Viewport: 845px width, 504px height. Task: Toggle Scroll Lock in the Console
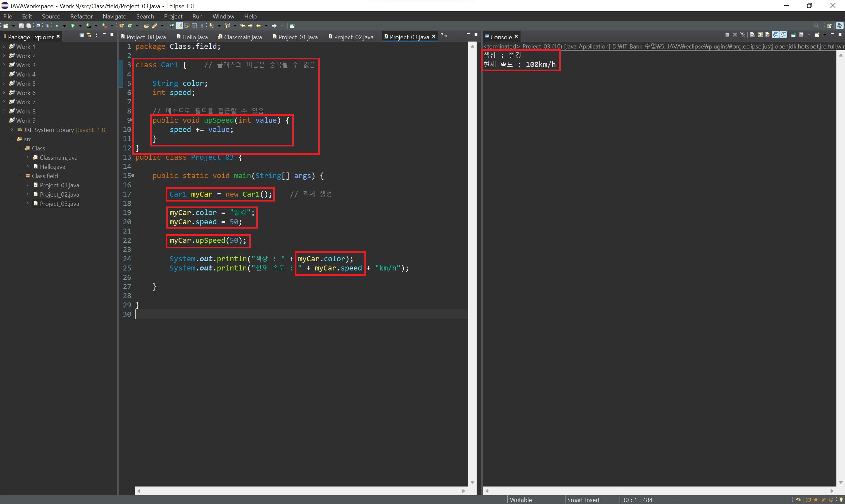click(x=760, y=35)
